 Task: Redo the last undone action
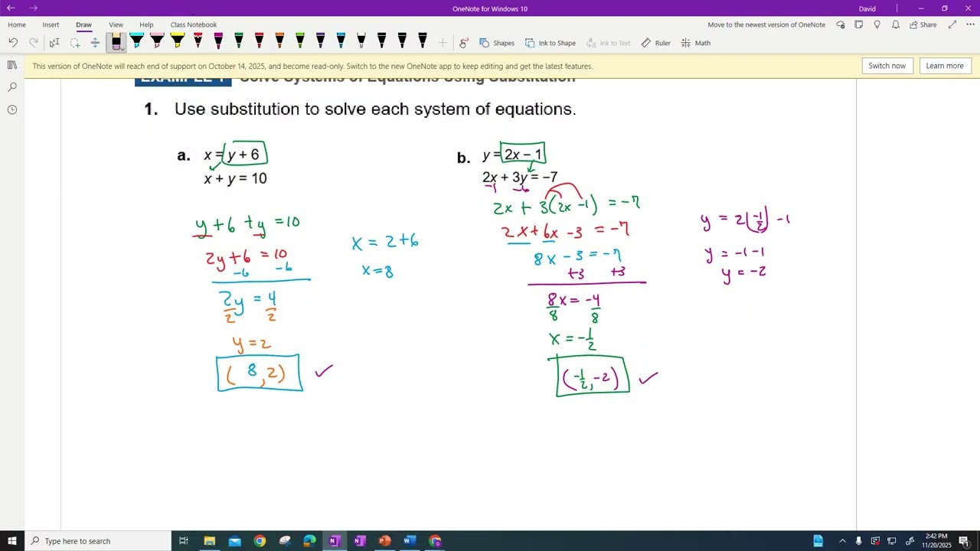coord(34,43)
